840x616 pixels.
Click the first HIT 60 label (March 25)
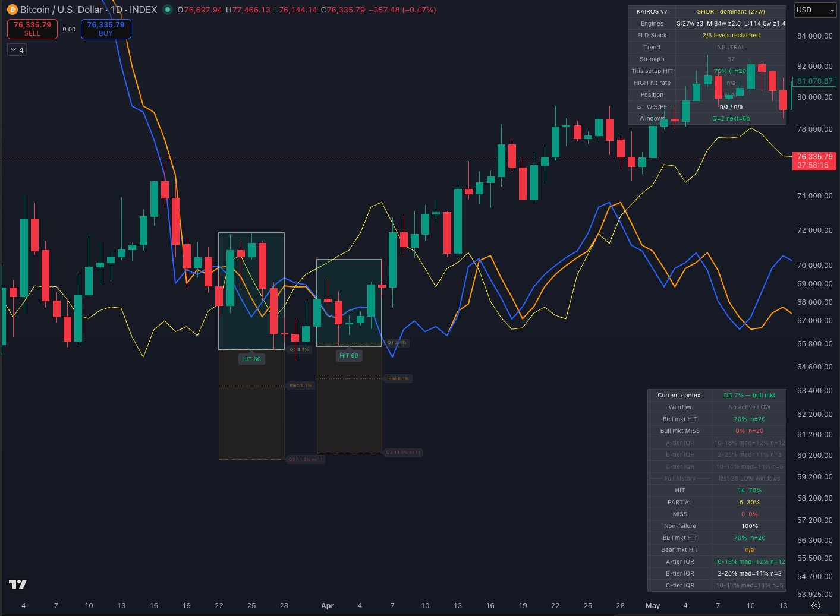tap(251, 359)
